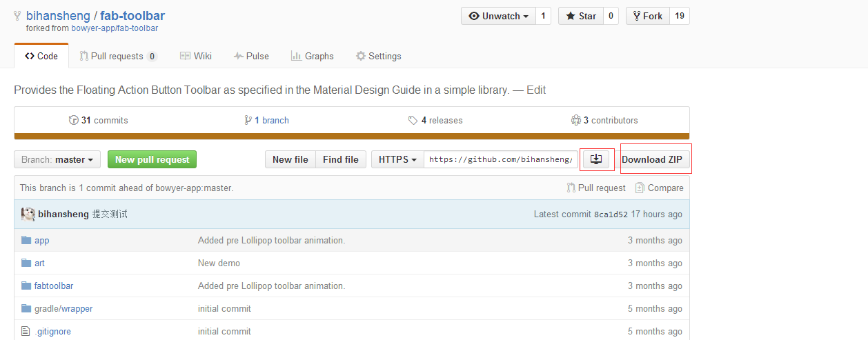Open the bowyer-app/fab-toolbar source repo link
Viewport: 868px width, 340px height.
click(115, 28)
